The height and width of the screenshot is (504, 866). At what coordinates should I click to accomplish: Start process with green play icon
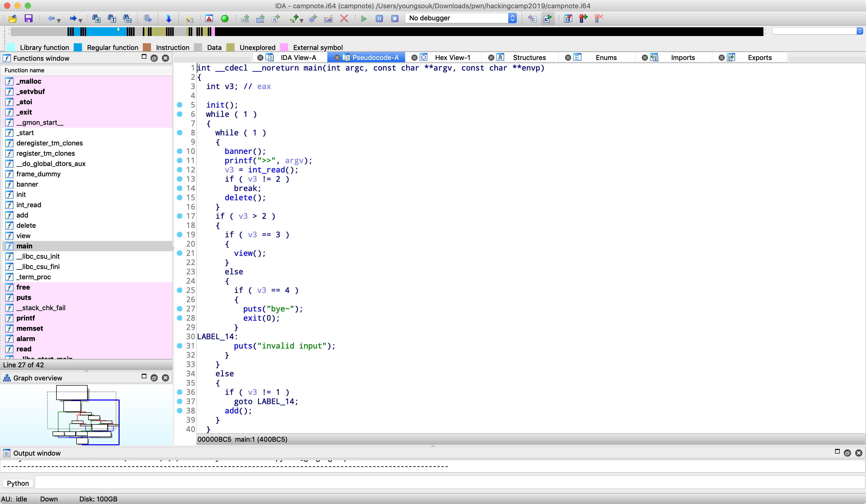click(x=364, y=18)
